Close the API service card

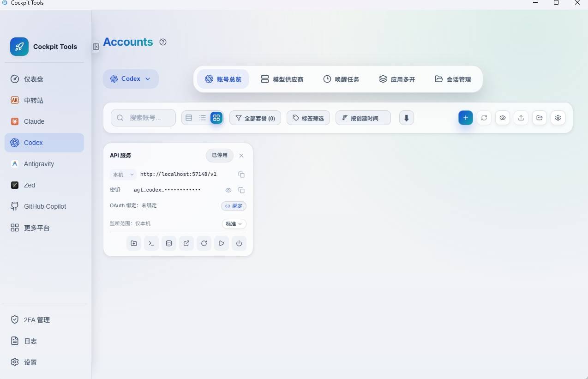241,156
